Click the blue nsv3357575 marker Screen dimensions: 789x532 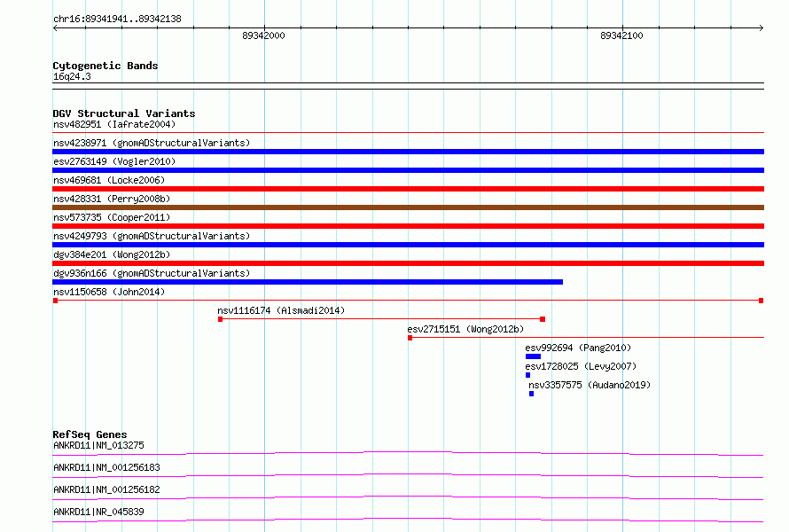[x=531, y=394]
